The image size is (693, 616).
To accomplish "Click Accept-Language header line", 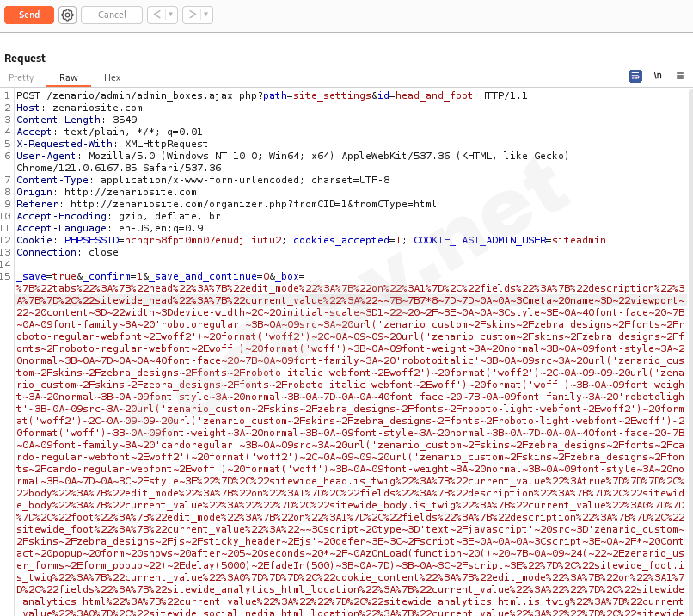I will (110, 228).
